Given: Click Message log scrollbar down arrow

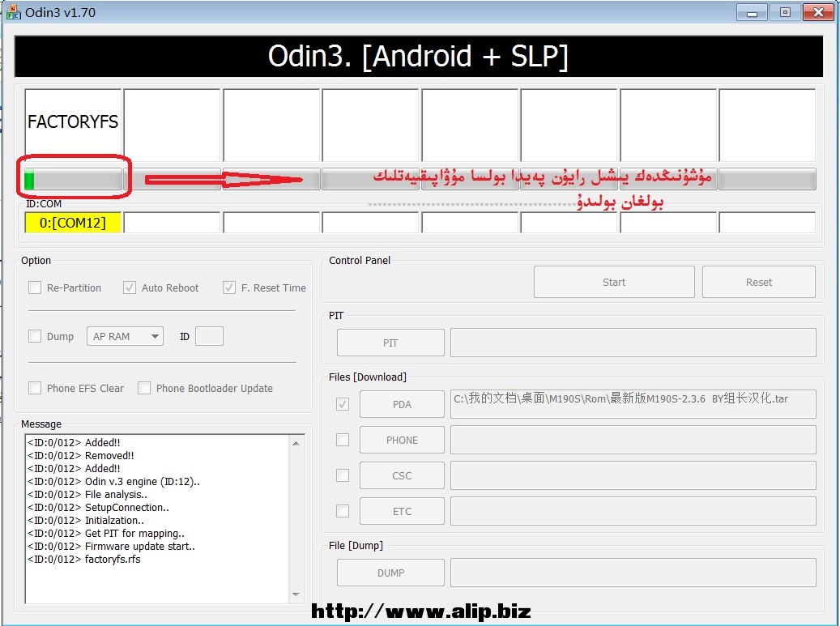Looking at the screenshot, I should point(296,594).
